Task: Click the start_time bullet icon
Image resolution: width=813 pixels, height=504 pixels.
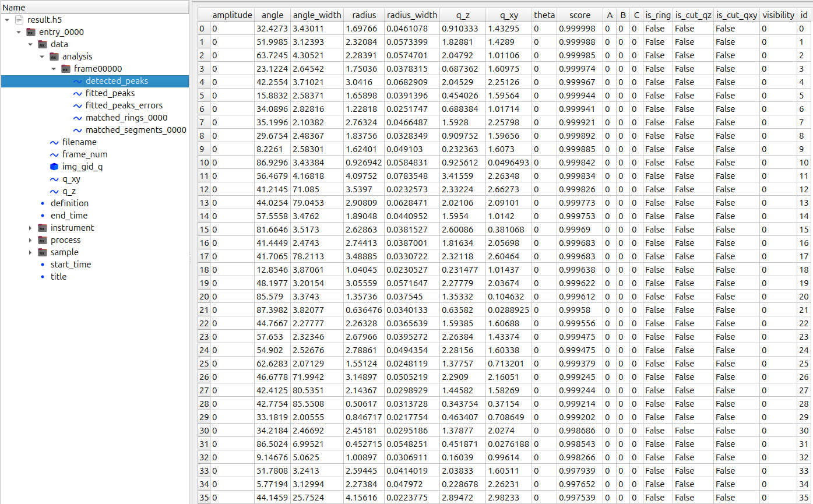Action: pos(43,265)
